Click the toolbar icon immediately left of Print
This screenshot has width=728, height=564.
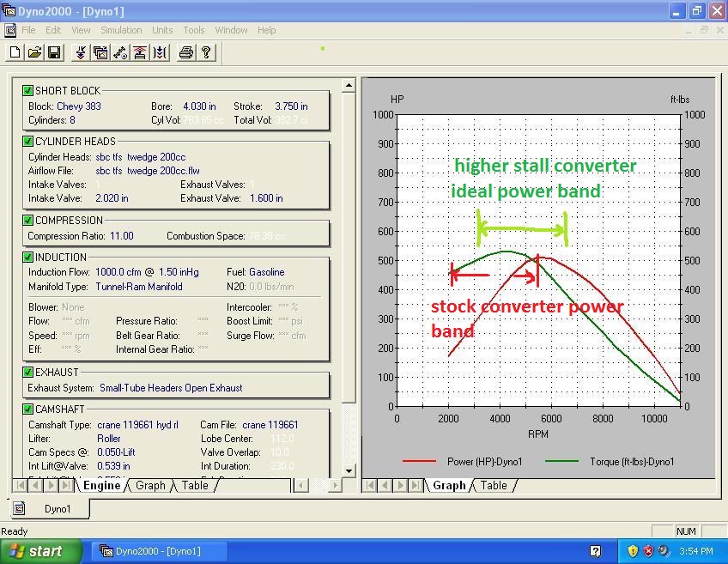tap(160, 53)
